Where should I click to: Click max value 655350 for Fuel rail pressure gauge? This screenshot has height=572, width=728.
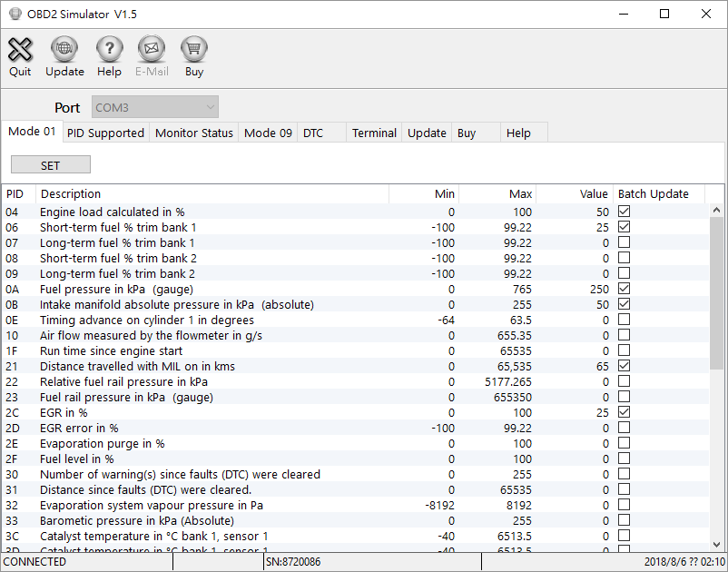tap(513, 397)
